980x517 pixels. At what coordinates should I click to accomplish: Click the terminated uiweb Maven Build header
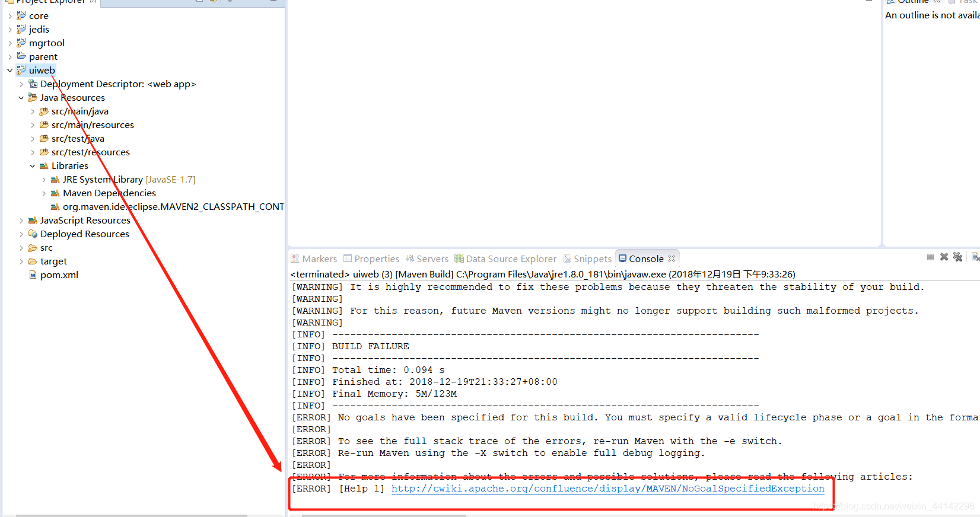pyautogui.click(x=542, y=274)
